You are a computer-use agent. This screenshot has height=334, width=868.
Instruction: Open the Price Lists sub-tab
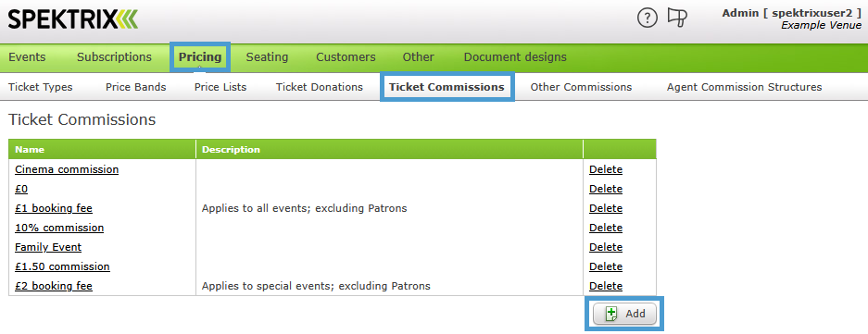click(220, 87)
